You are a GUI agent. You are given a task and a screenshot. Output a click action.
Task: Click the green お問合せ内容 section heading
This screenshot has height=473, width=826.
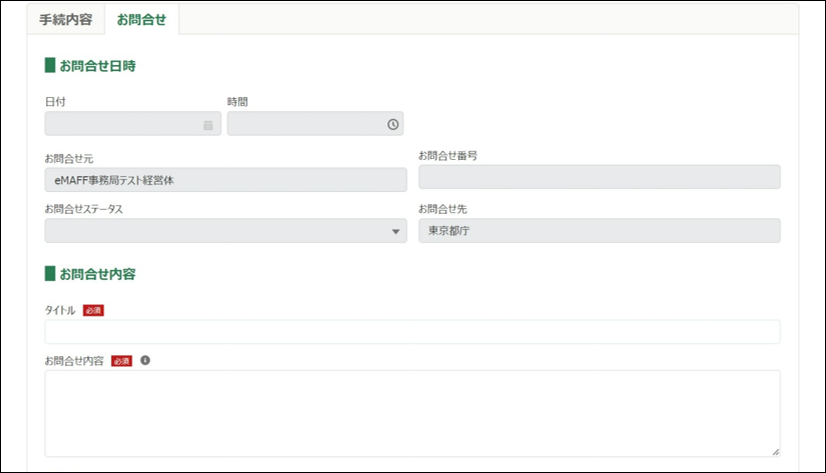click(97, 273)
